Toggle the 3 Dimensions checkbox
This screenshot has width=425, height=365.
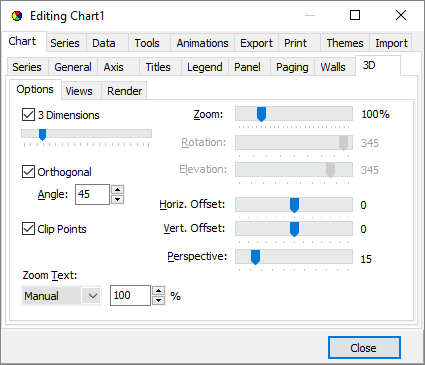click(28, 115)
